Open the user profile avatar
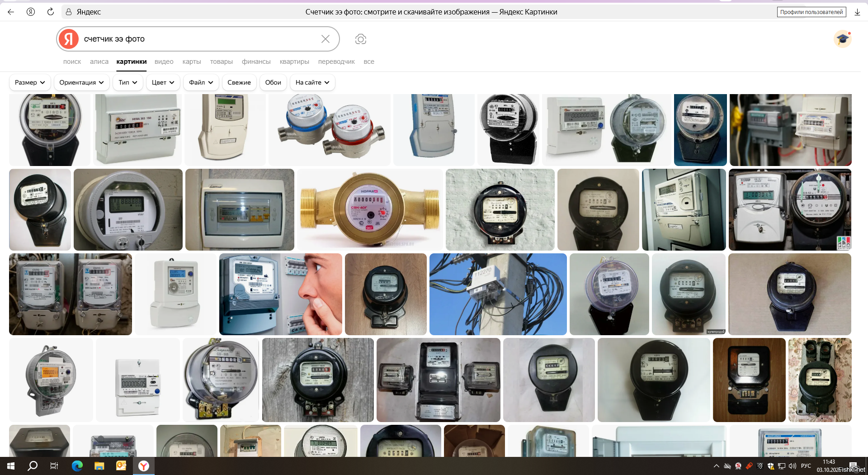Viewport: 868px width, 475px height. click(x=842, y=39)
